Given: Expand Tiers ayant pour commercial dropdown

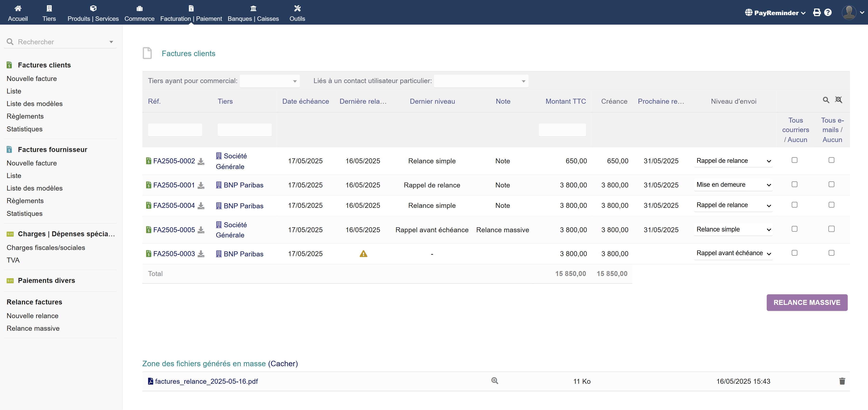Looking at the screenshot, I should [270, 81].
